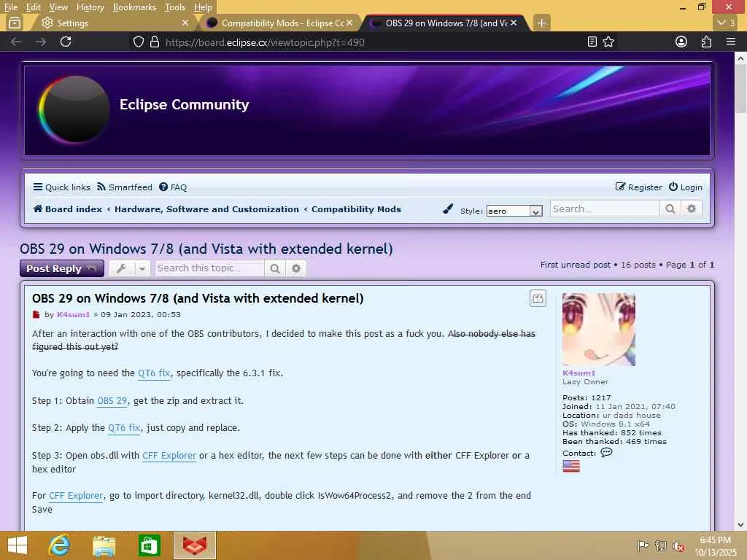
Task: Open the Smartfeed link
Action: click(x=124, y=187)
